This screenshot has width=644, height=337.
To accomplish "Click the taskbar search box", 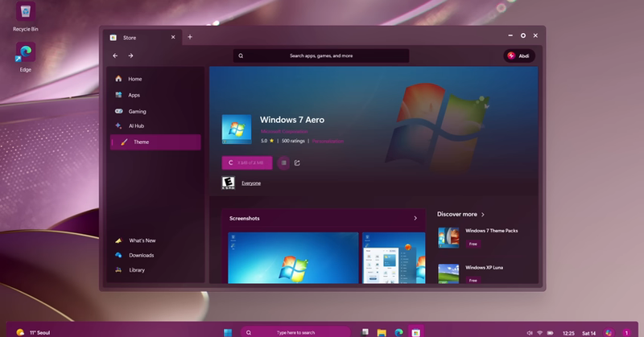I will [295, 332].
